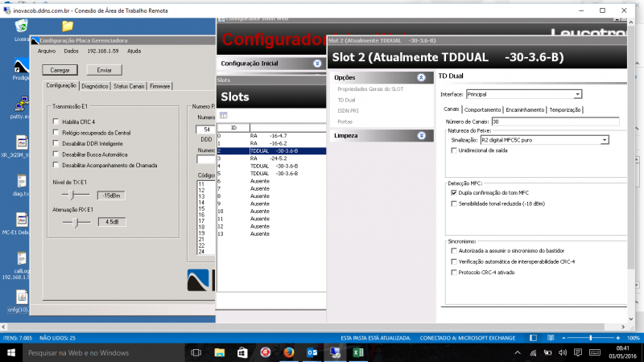Enable the Habilita CRC 4 checkbox
The image size is (644, 362).
(x=56, y=121)
